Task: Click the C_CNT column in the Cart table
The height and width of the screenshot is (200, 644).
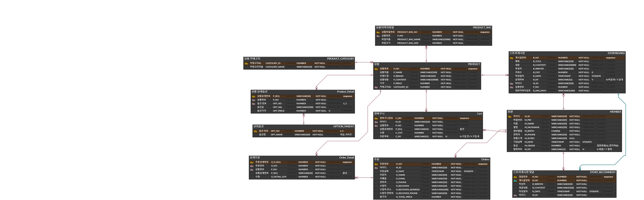Action: coord(399,133)
